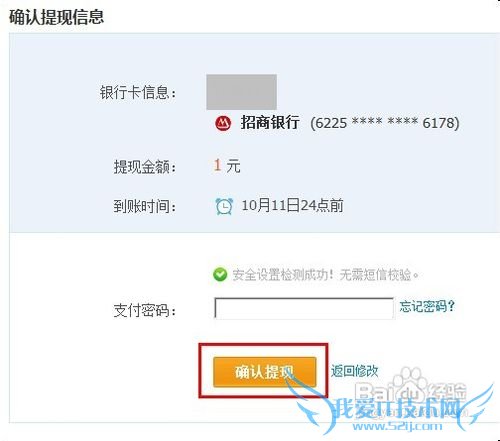Click the 确认提现信息 page heading
The image size is (500, 441).
[56, 17]
